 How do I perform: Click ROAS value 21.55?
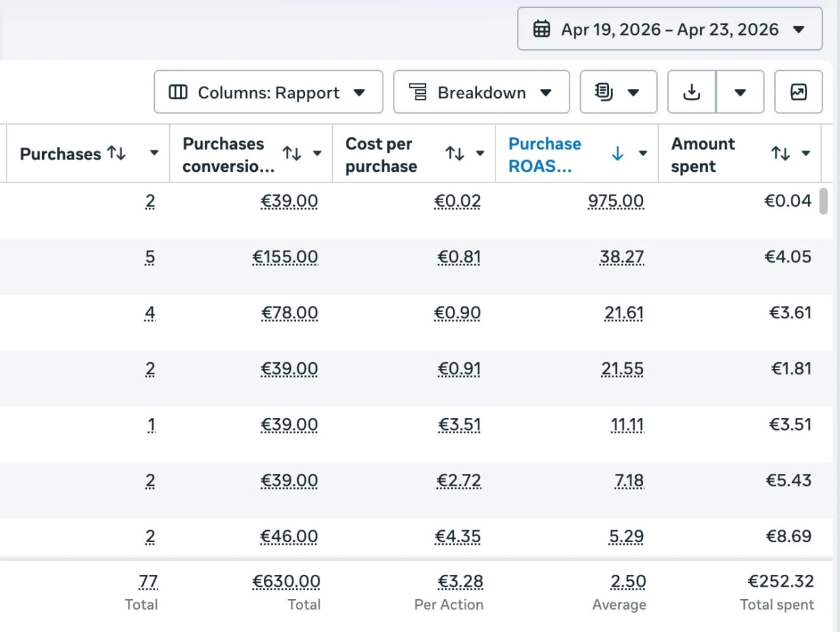pos(622,369)
